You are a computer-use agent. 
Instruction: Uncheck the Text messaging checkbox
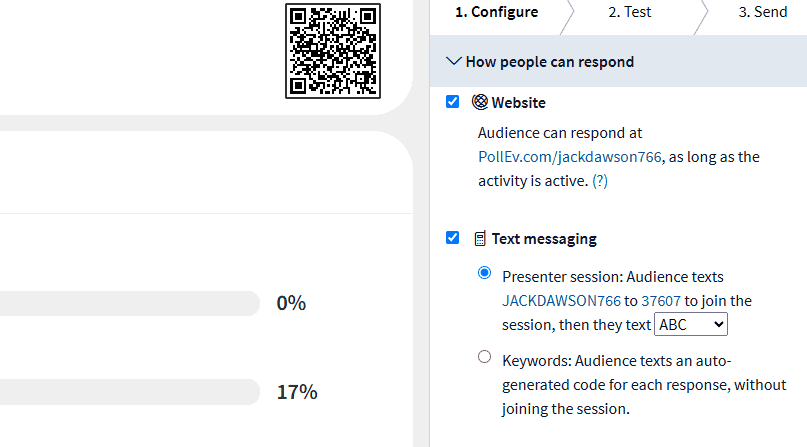[452, 238]
